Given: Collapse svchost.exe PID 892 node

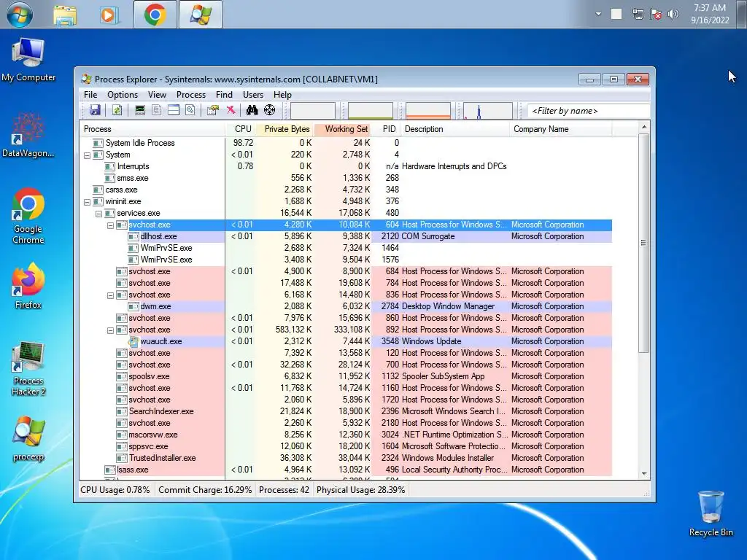Looking at the screenshot, I should [111, 330].
